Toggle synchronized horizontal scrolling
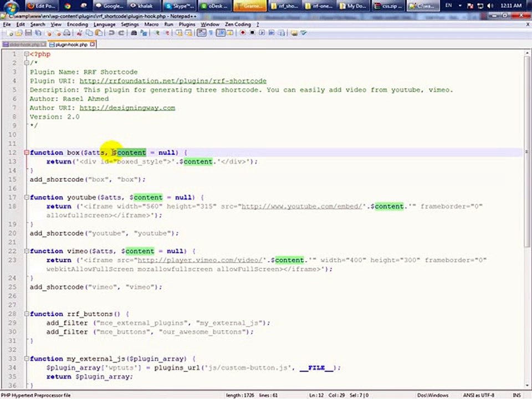This screenshot has height=399, width=532. click(x=188, y=33)
